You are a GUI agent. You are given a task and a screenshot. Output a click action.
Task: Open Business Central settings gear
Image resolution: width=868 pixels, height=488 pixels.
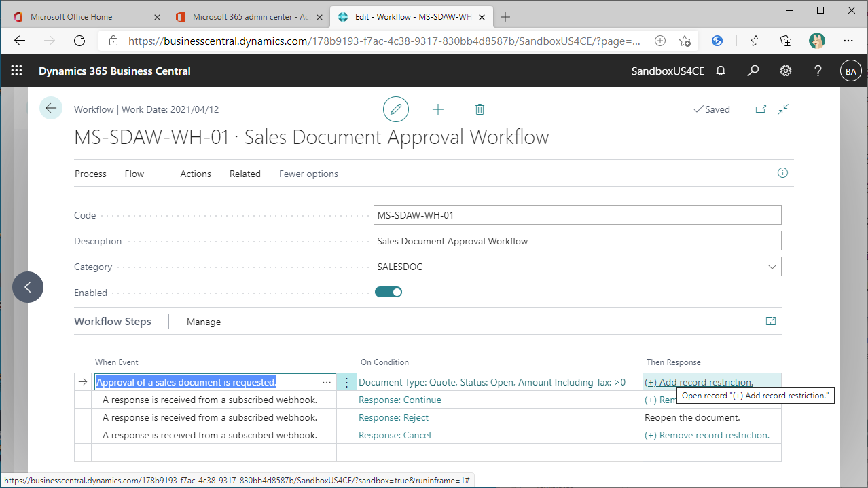[785, 71]
